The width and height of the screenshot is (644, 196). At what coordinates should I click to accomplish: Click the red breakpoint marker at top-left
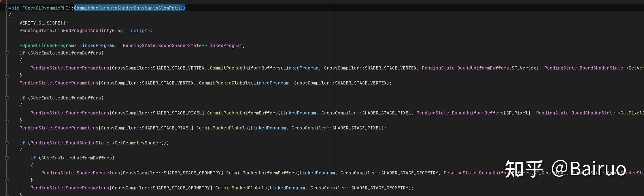click(x=1, y=1)
